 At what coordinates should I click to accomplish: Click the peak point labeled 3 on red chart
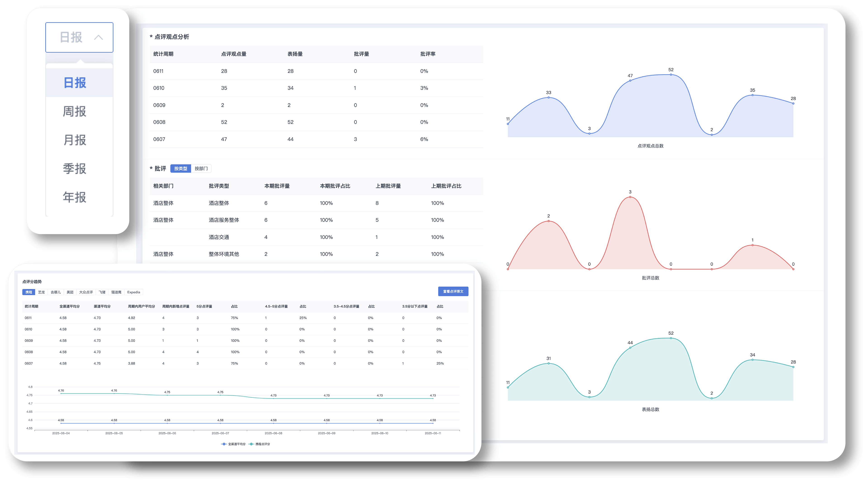tap(630, 197)
